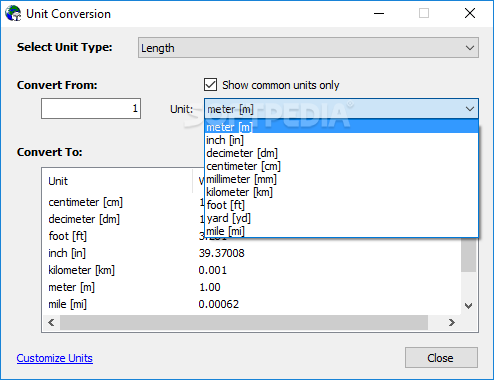Click the value 1.00 in results
This screenshot has width=494, height=380.
coord(210,287)
